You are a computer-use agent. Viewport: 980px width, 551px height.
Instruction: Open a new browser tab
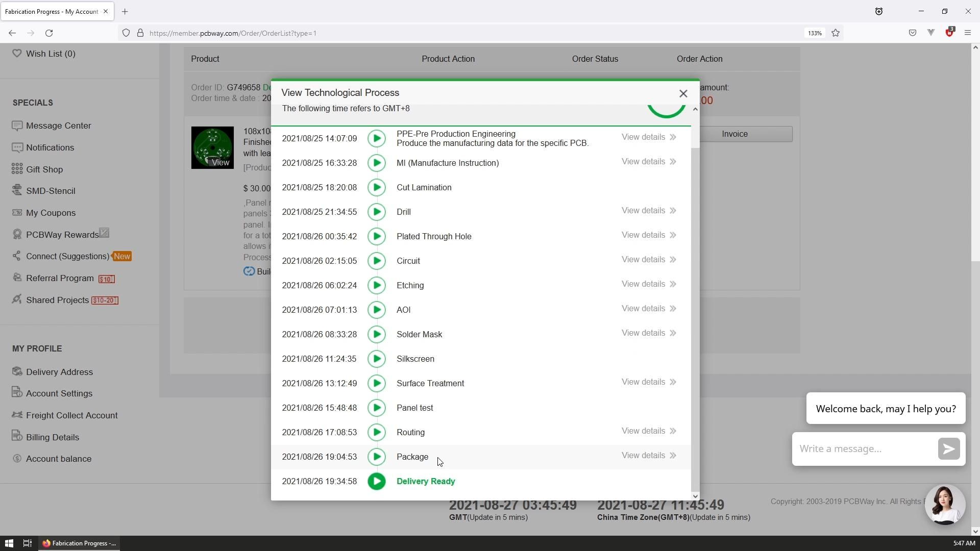(125, 11)
